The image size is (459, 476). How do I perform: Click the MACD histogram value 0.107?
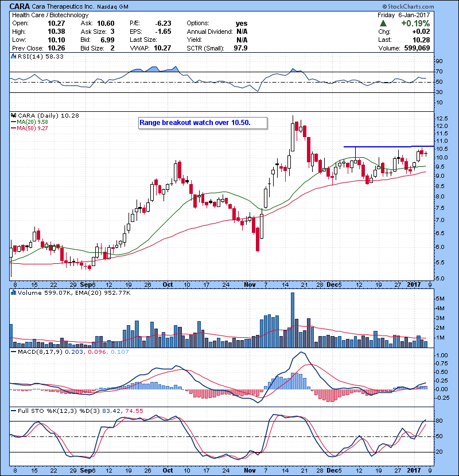(x=120, y=352)
